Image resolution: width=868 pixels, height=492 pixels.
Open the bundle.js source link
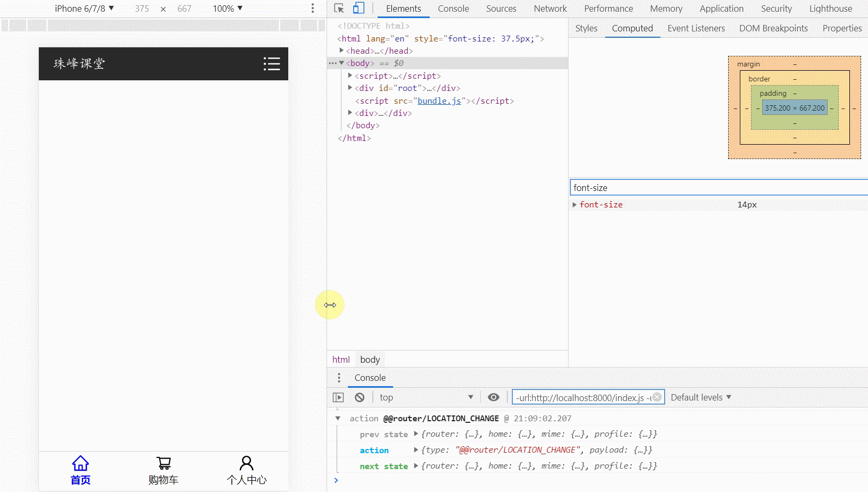439,101
